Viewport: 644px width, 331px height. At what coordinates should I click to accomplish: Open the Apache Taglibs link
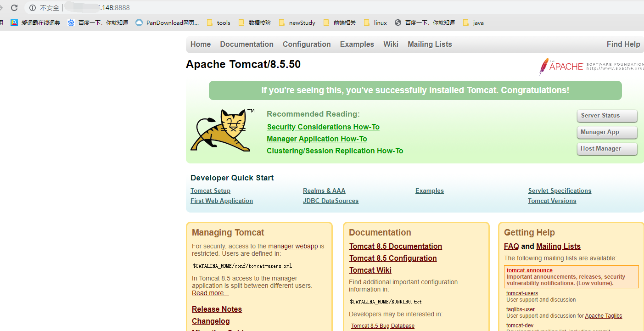[604, 316]
